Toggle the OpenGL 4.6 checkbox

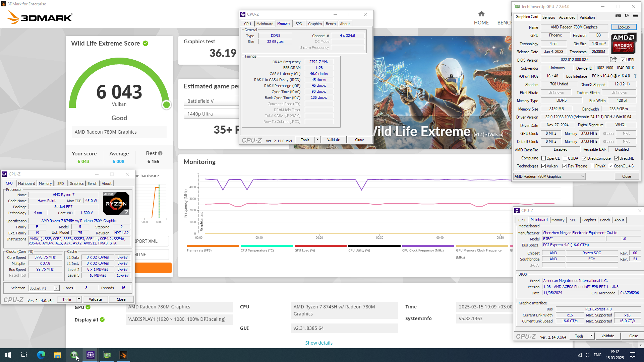coord(611,166)
